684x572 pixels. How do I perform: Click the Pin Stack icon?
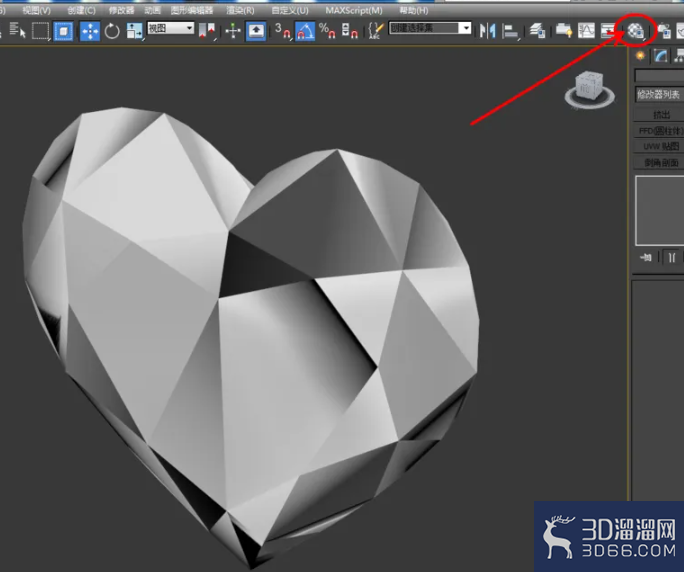click(646, 257)
